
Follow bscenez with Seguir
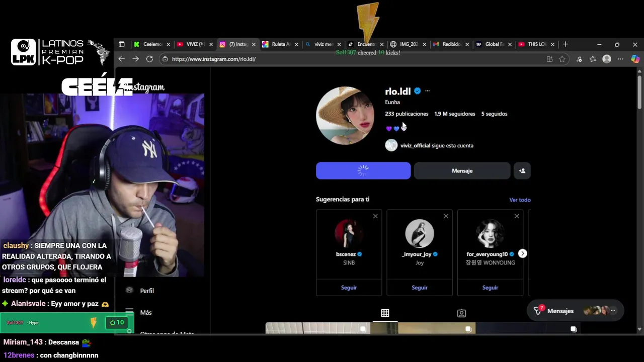click(x=349, y=288)
